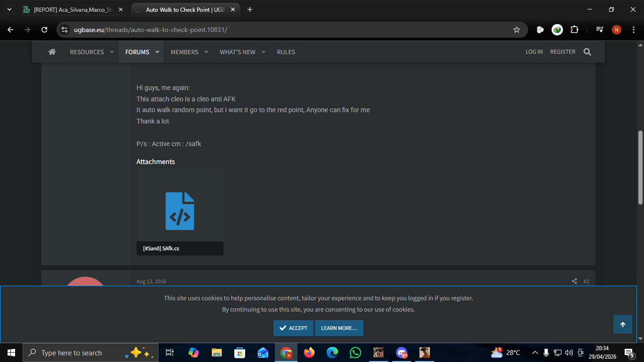Open a new browser tab
644x362 pixels.
[250, 9]
